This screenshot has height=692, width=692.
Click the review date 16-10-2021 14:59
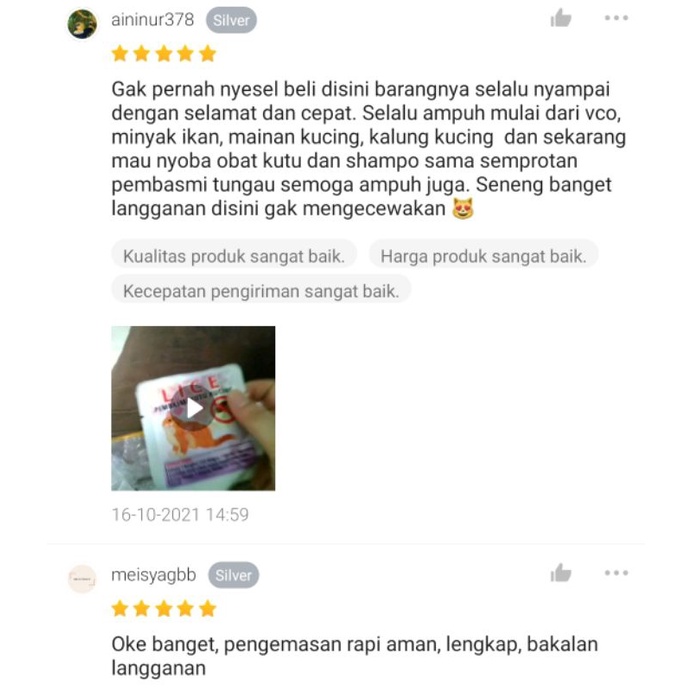180,515
